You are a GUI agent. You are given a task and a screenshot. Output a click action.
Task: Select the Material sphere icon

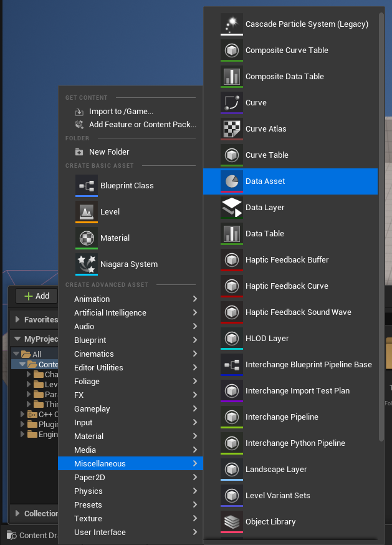click(86, 238)
